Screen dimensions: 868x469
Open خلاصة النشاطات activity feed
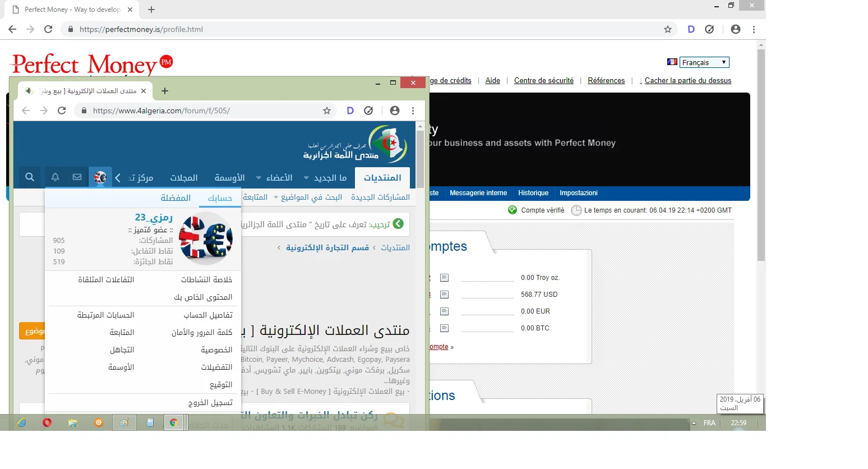tap(206, 280)
